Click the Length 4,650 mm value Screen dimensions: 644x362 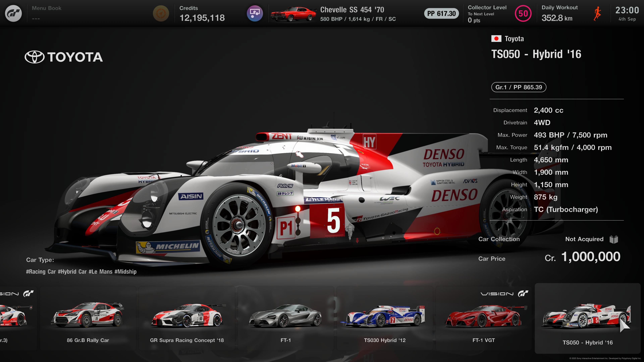point(551,160)
